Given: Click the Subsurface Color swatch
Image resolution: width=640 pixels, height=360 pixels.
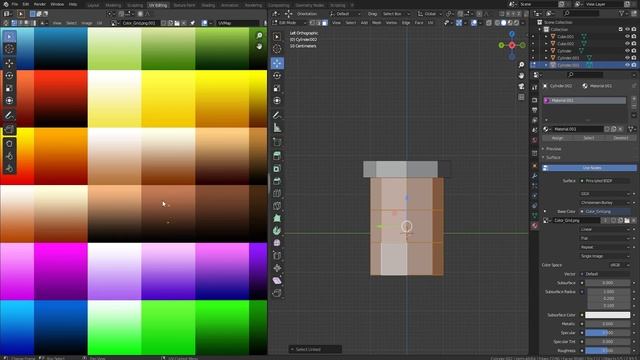Looking at the screenshot, I should (x=607, y=315).
